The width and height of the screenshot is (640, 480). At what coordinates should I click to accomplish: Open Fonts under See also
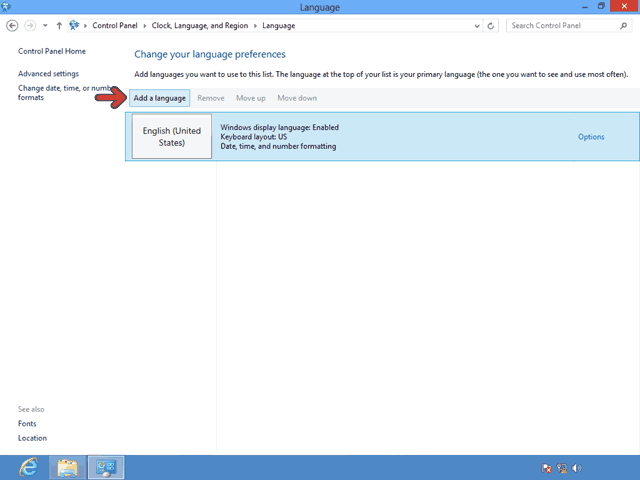[x=27, y=424]
